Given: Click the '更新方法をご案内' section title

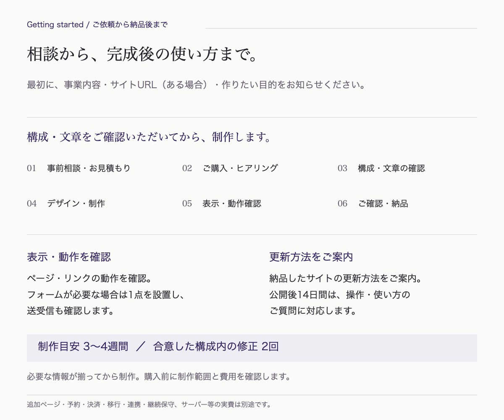Looking at the screenshot, I should tap(311, 257).
